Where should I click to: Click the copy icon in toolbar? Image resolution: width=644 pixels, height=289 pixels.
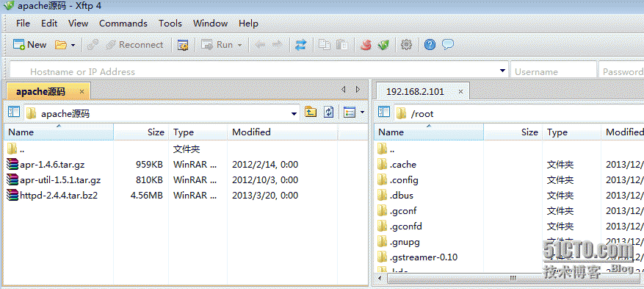(x=325, y=45)
